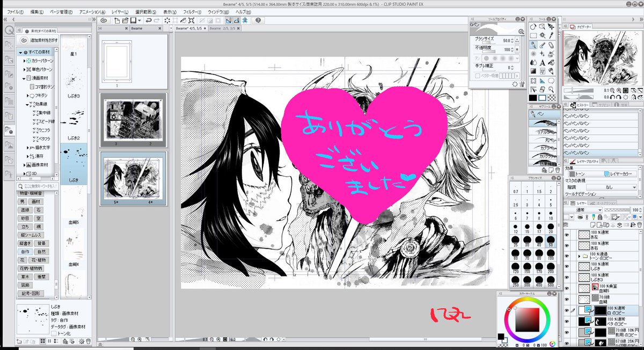Adjust the ブラシサイズ slider in Tool Property
Image resolution: width=644 pixels, height=350 pixels.
(489, 42)
